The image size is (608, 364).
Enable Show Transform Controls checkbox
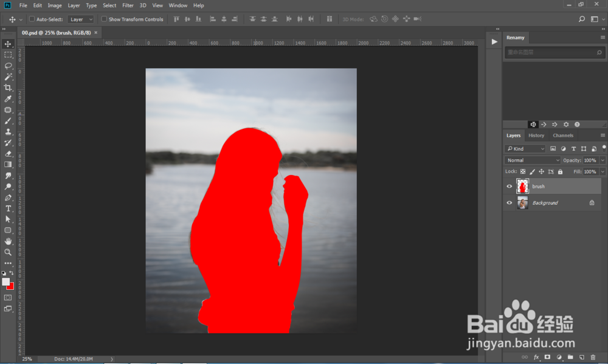pos(104,19)
